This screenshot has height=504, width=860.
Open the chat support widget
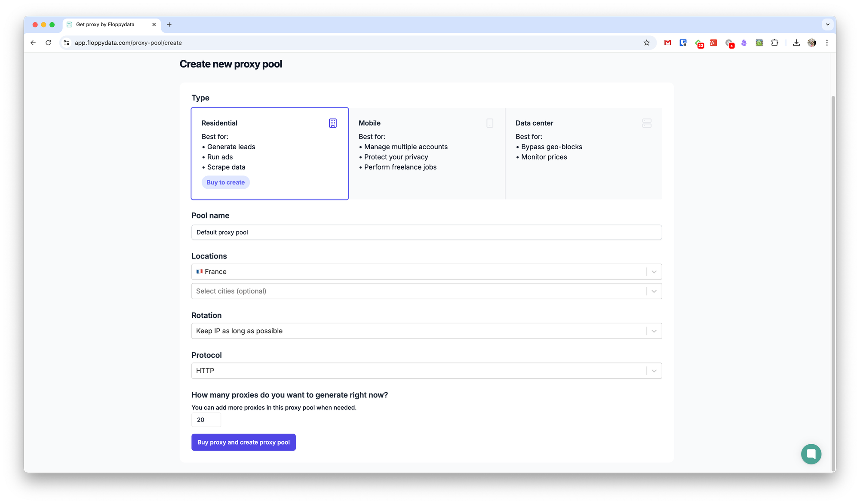pyautogui.click(x=811, y=454)
